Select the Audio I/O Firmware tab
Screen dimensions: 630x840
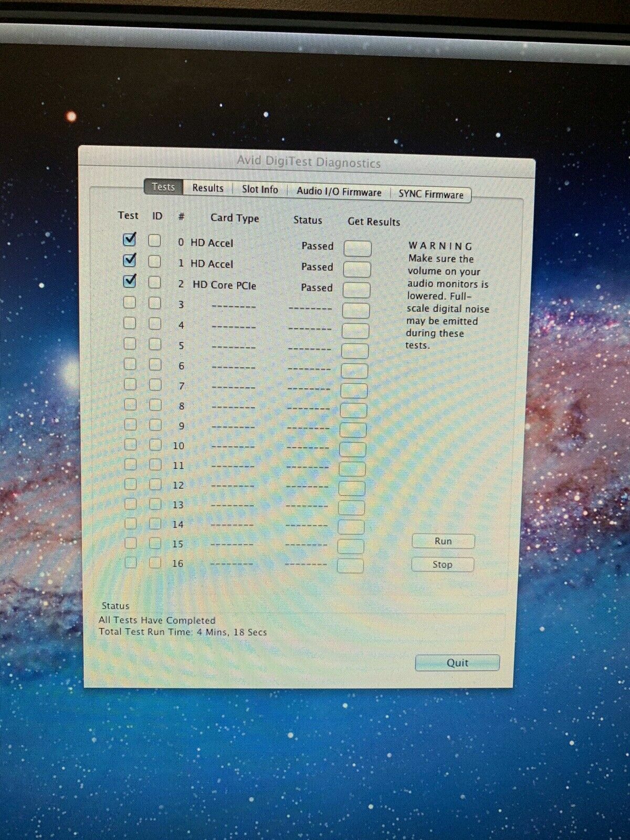(339, 192)
